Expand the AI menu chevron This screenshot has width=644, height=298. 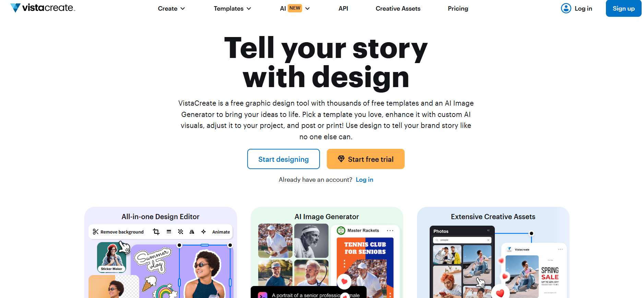point(308,8)
